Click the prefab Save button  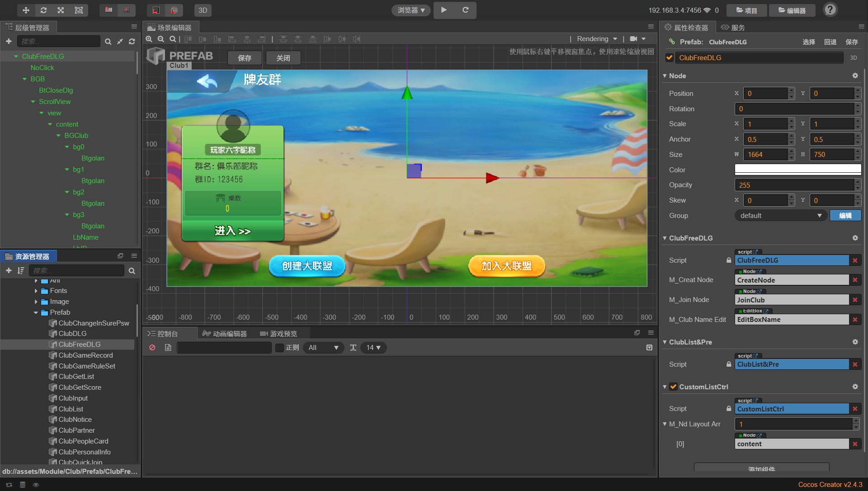(x=244, y=58)
